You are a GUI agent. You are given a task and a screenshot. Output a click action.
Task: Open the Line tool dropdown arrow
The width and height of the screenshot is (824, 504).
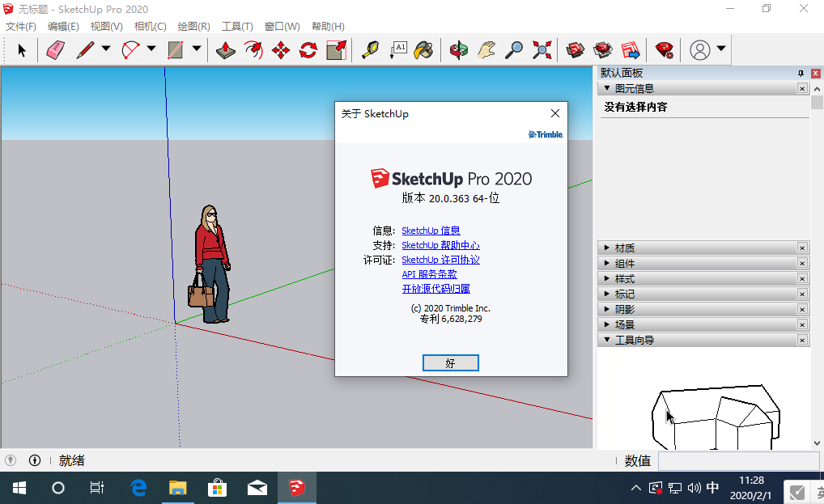106,49
